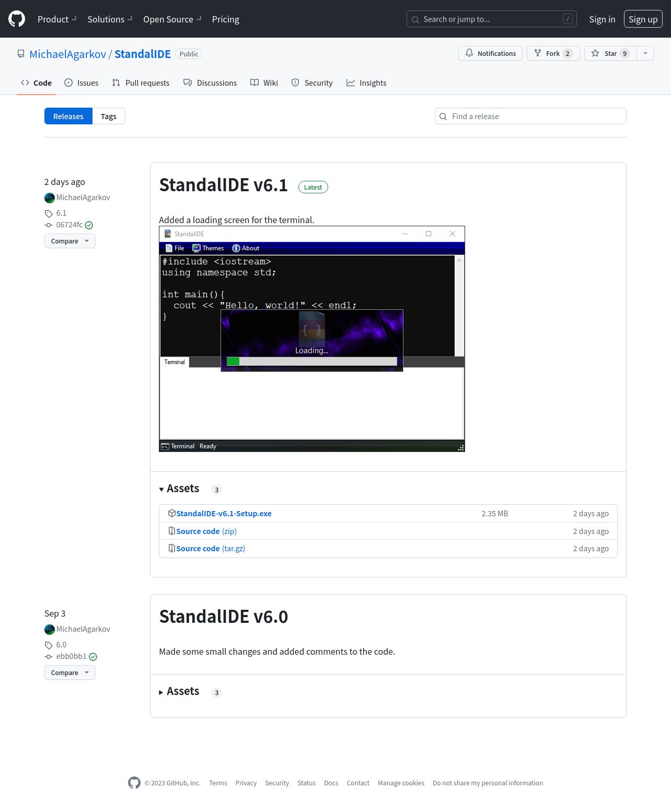The height and width of the screenshot is (812, 671).
Task: Click the Sign up button
Action: click(x=643, y=19)
